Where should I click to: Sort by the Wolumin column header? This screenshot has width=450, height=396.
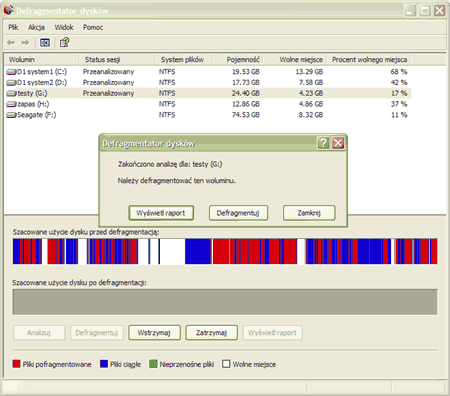41,60
